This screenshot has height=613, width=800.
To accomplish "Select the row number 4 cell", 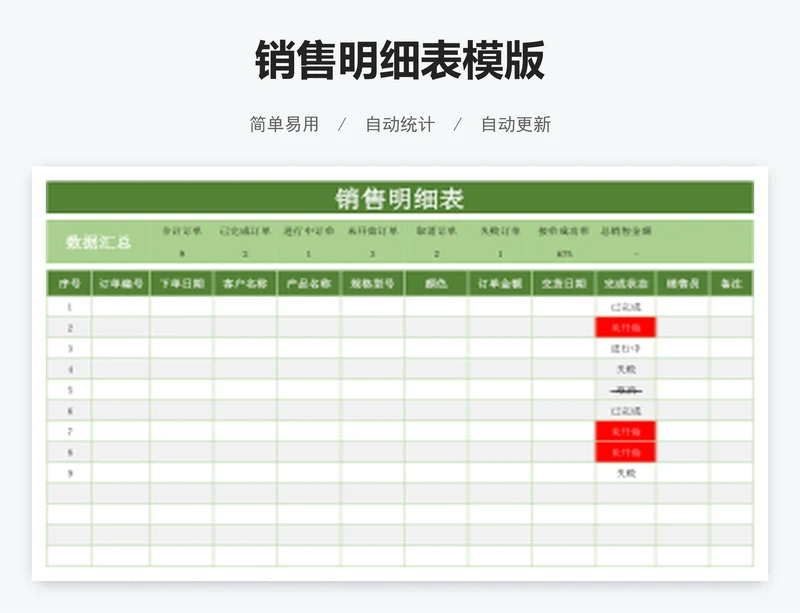I will point(69,369).
